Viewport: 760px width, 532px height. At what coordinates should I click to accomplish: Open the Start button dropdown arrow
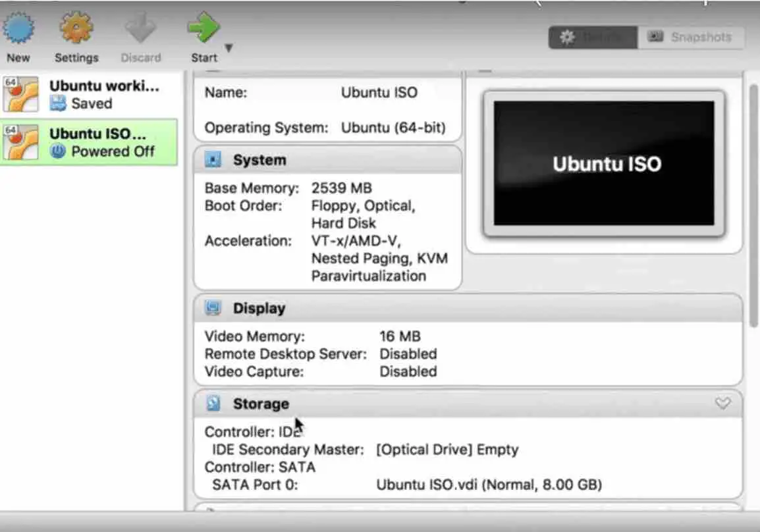(229, 47)
